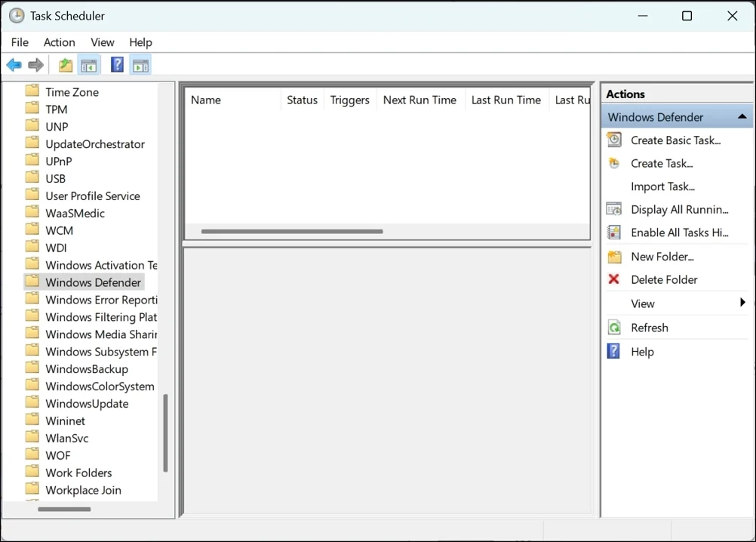Expand the View submenu arrow in Actions

click(x=742, y=303)
